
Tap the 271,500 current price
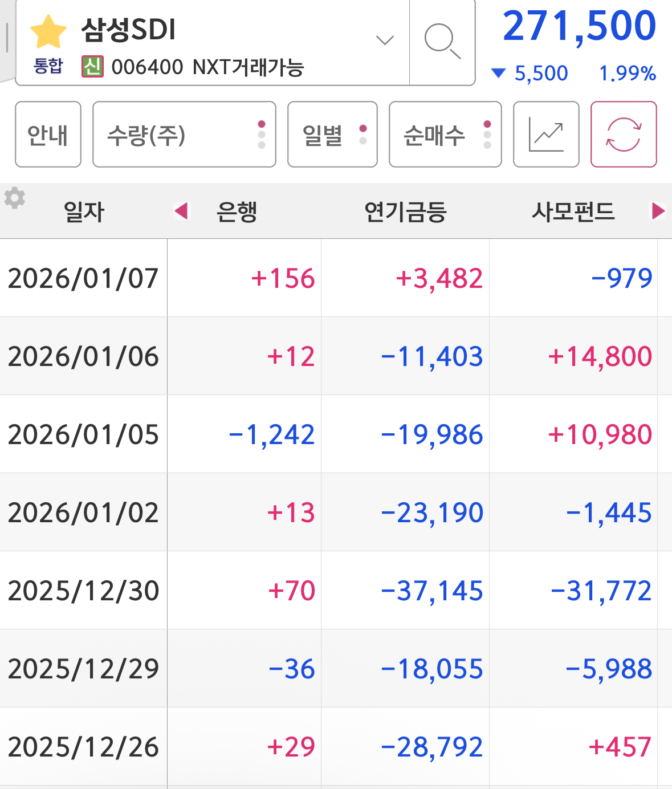579,26
